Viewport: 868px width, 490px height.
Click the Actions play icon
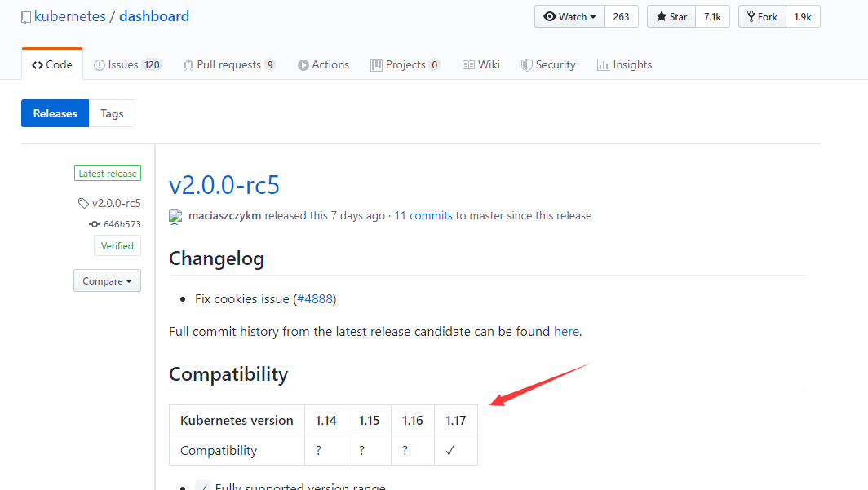tap(303, 65)
